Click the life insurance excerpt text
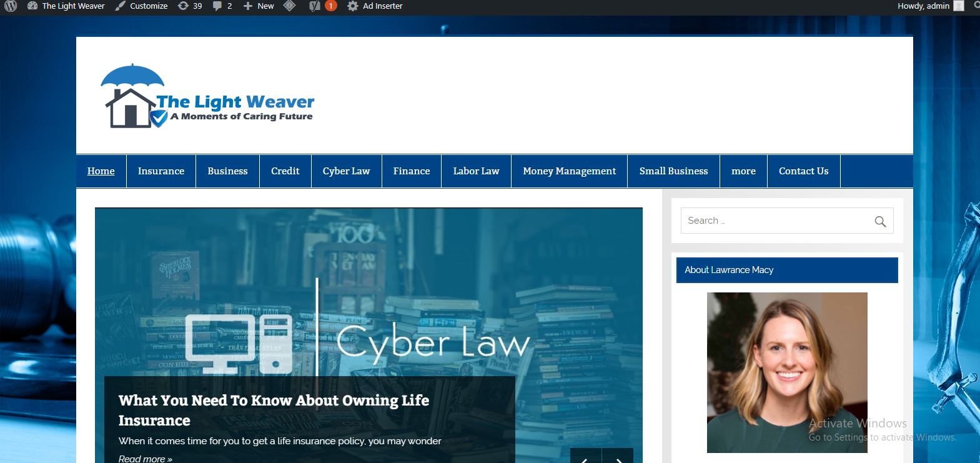The height and width of the screenshot is (463, 980). click(280, 441)
